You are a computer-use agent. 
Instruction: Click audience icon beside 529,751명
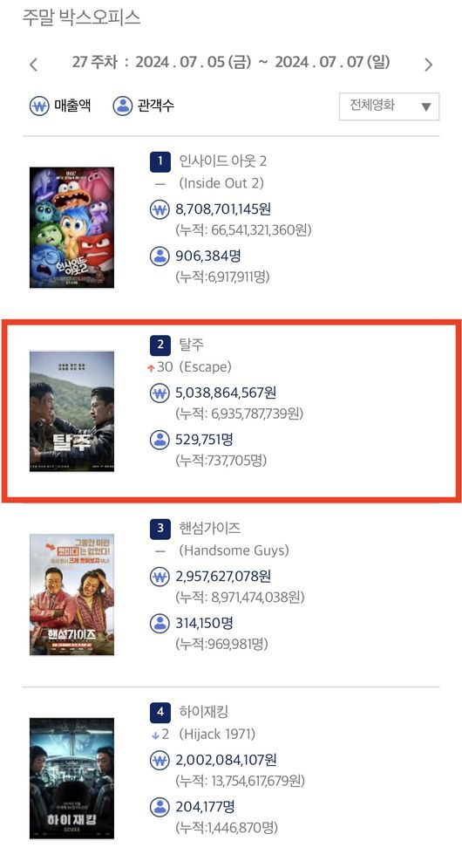160,440
